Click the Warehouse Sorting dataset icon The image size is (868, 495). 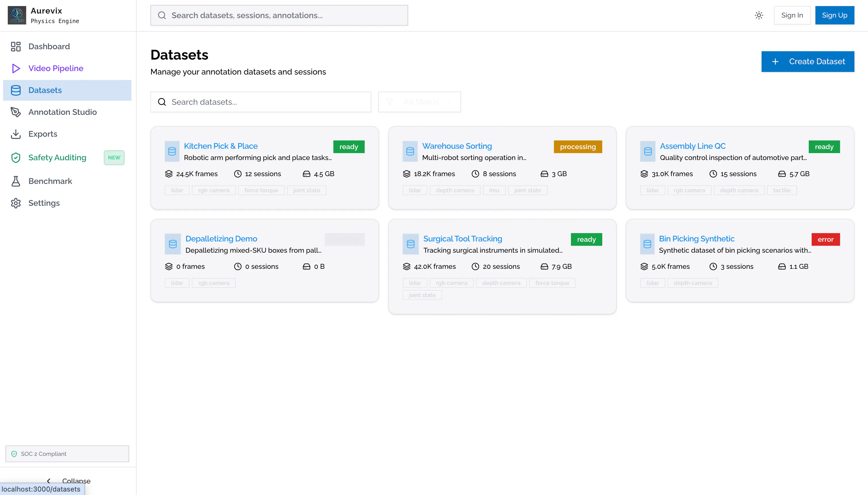(x=410, y=151)
